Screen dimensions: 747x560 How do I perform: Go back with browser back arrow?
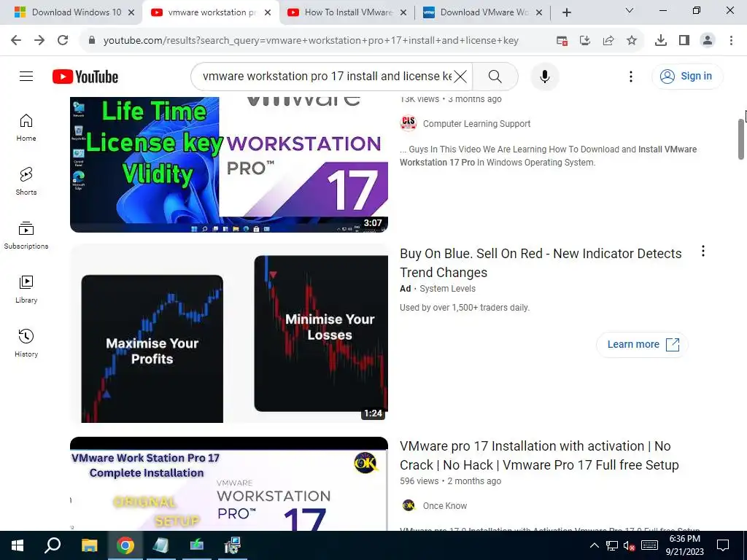(16, 41)
